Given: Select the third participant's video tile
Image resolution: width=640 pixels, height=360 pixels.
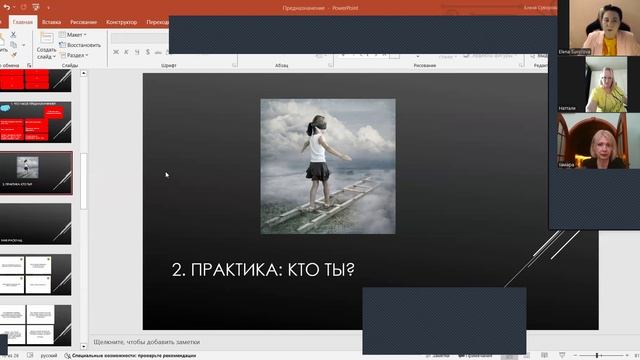Looking at the screenshot, I should point(598,141).
